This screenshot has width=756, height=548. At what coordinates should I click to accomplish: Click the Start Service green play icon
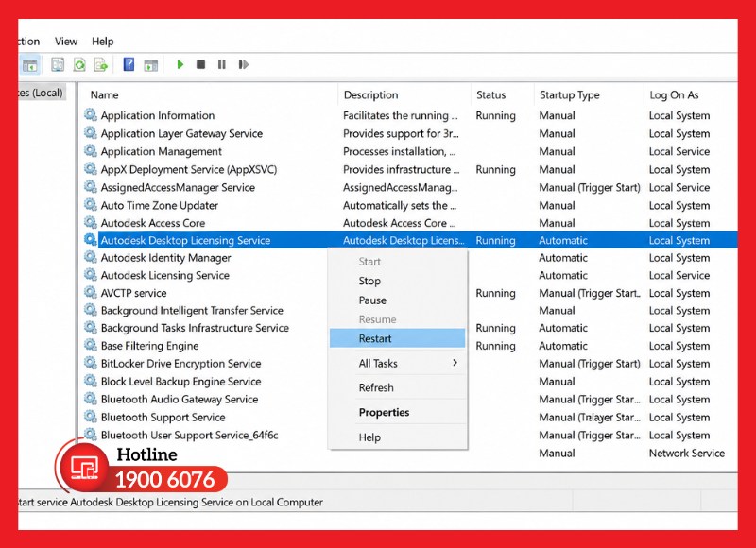point(180,64)
